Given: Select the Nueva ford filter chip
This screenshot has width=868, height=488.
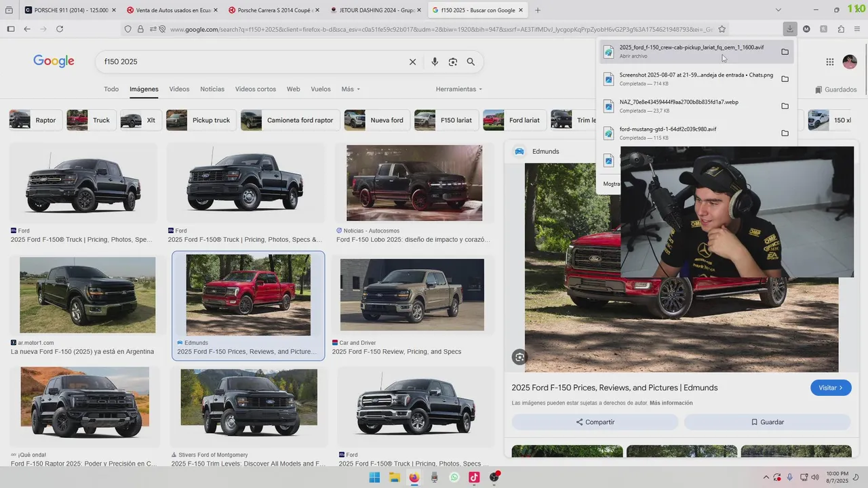Looking at the screenshot, I should coord(376,120).
